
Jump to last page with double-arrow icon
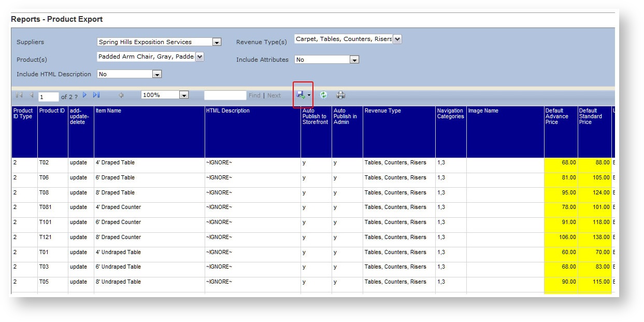pyautogui.click(x=96, y=95)
